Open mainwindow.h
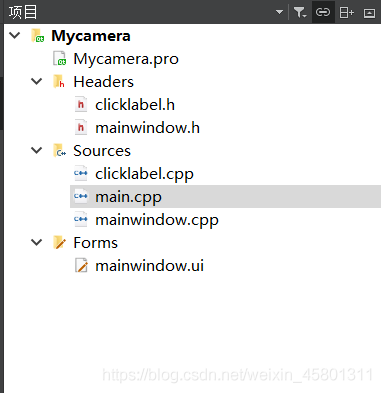381x393 pixels. (147, 128)
